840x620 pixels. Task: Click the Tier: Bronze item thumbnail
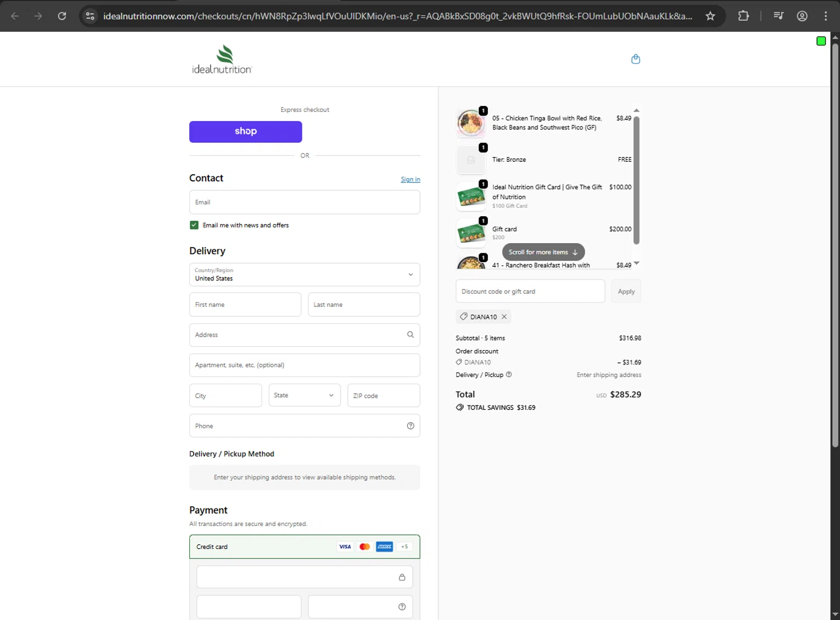(471, 160)
